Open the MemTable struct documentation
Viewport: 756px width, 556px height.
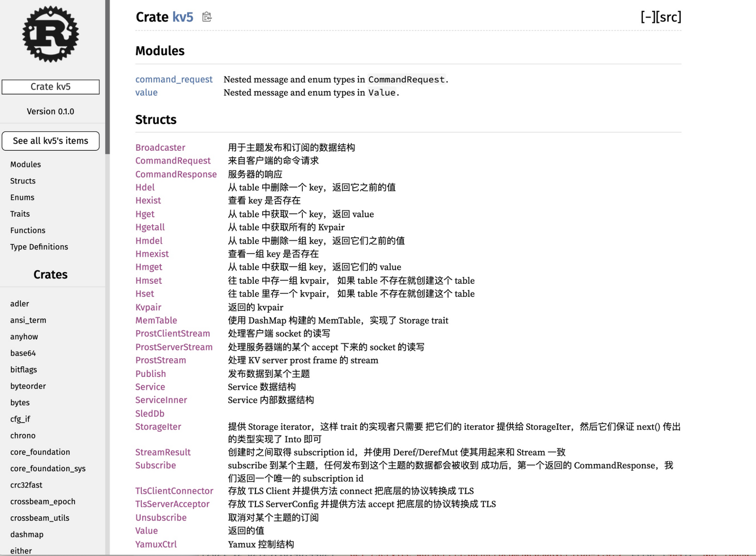(156, 320)
